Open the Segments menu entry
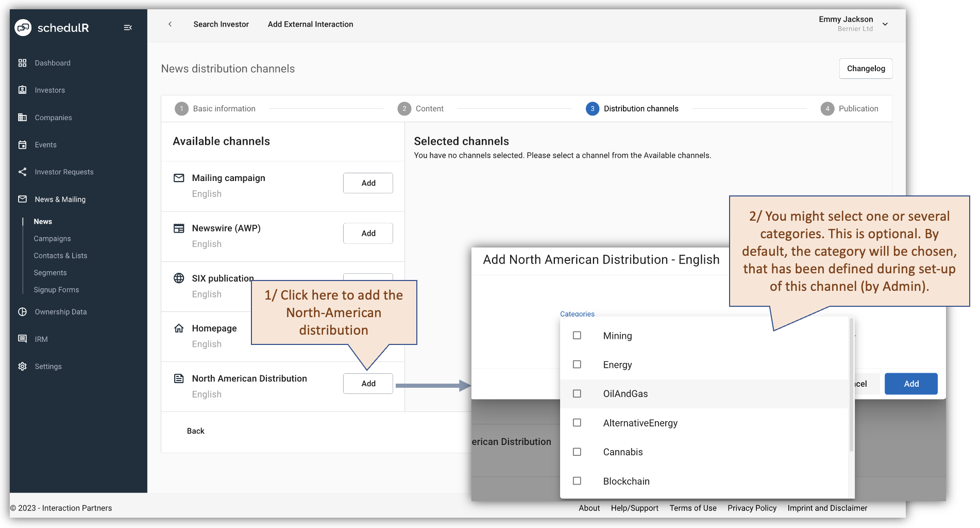Image resolution: width=980 pixels, height=528 pixels. pyautogui.click(x=50, y=272)
